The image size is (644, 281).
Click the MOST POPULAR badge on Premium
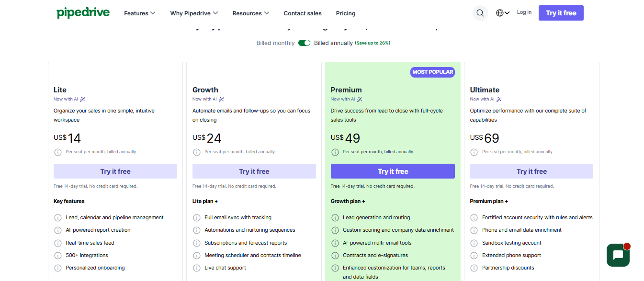[432, 72]
